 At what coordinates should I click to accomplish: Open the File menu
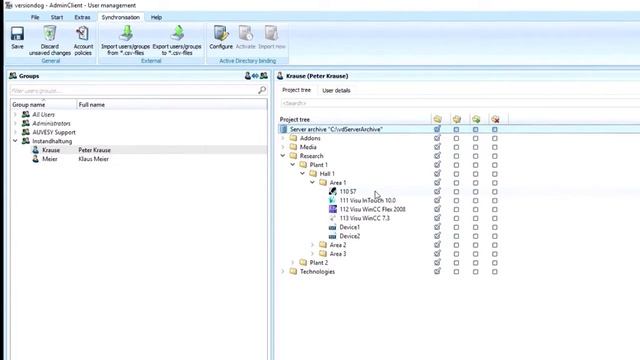pos(35,17)
